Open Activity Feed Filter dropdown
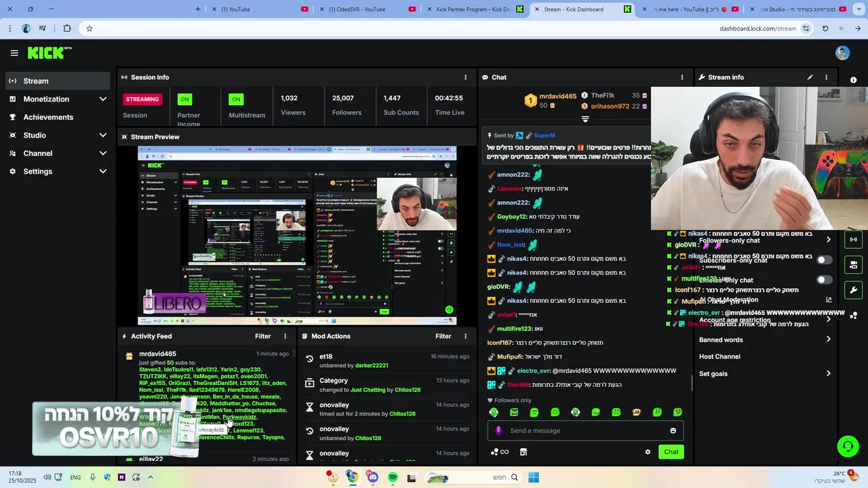The width and height of the screenshot is (868, 488). click(263, 336)
